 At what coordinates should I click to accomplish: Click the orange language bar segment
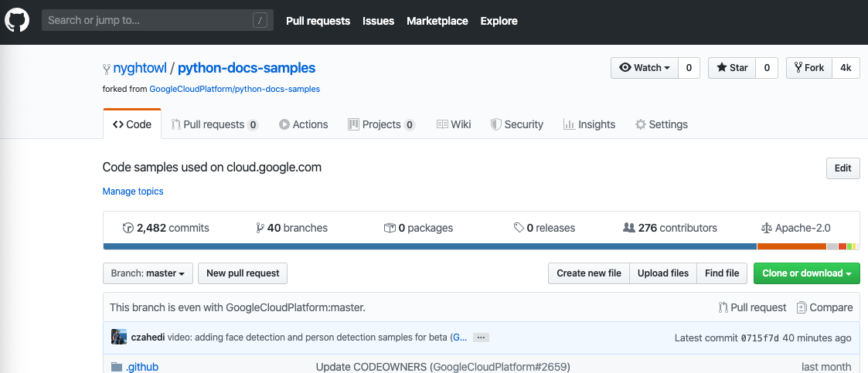[791, 246]
